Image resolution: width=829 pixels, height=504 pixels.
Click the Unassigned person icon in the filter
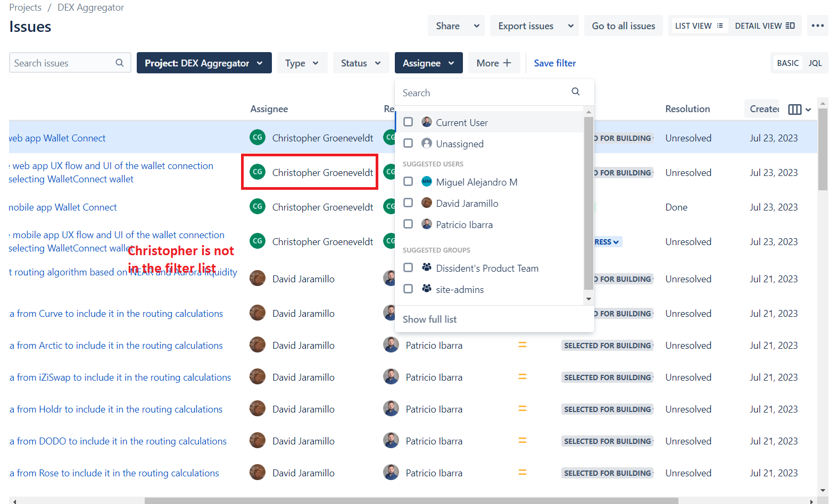pos(427,142)
